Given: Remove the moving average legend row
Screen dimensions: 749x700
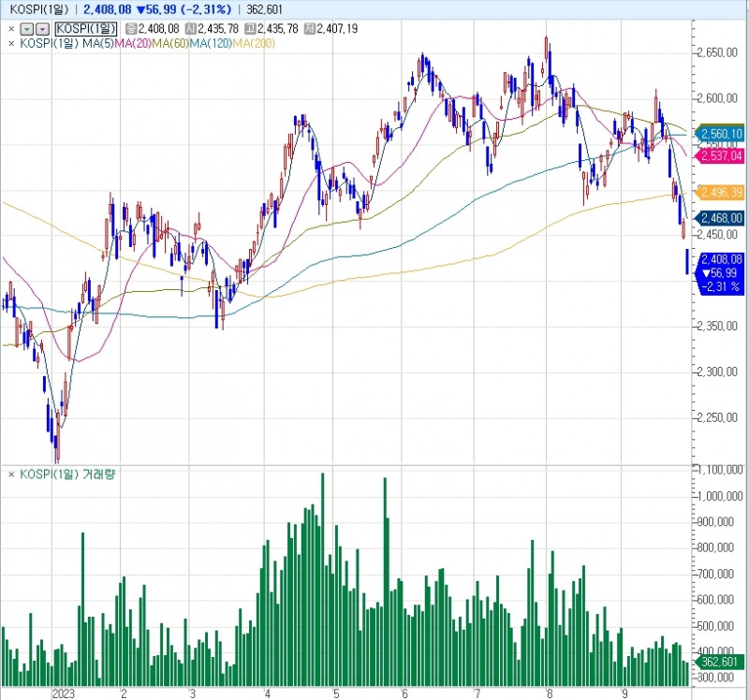Looking at the screenshot, I should coord(11,43).
